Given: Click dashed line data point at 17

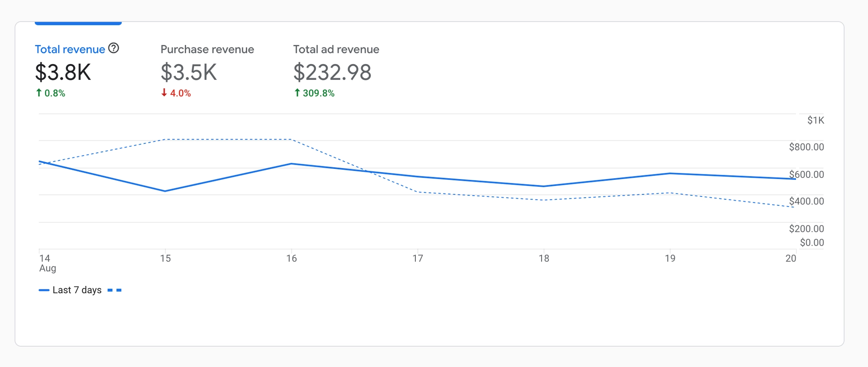Looking at the screenshot, I should pyautogui.click(x=418, y=192).
